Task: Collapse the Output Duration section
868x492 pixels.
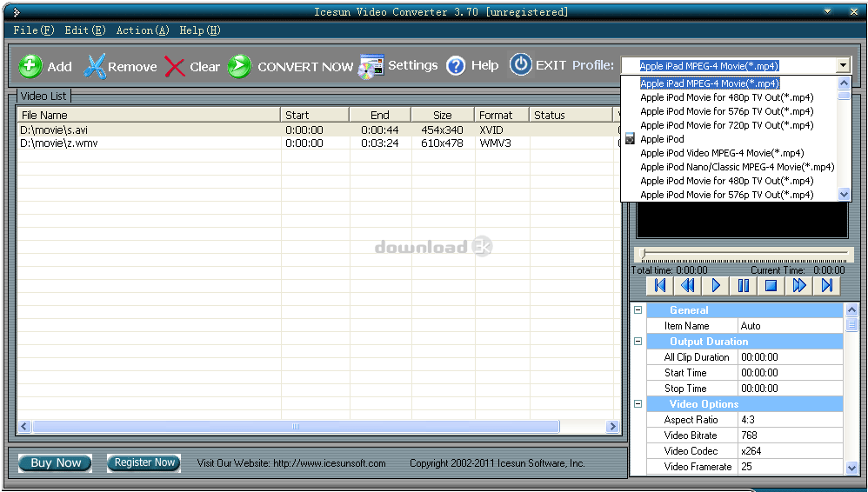Action: click(x=638, y=342)
